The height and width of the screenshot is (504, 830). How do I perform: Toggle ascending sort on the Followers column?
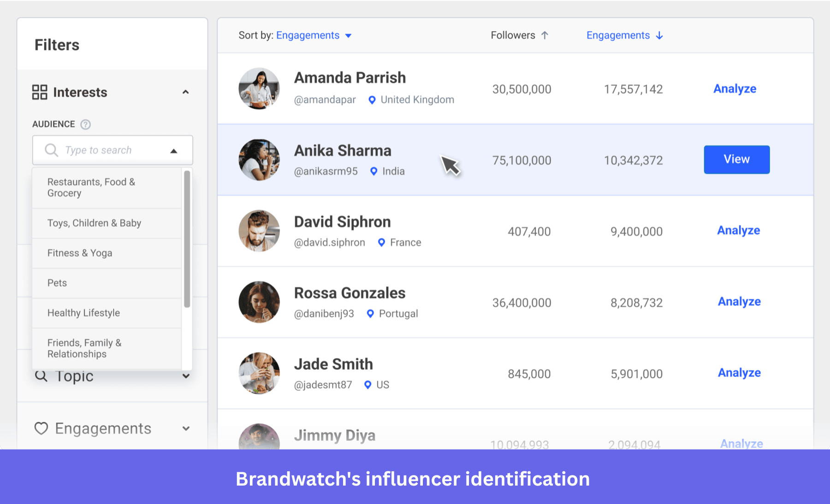[545, 35]
